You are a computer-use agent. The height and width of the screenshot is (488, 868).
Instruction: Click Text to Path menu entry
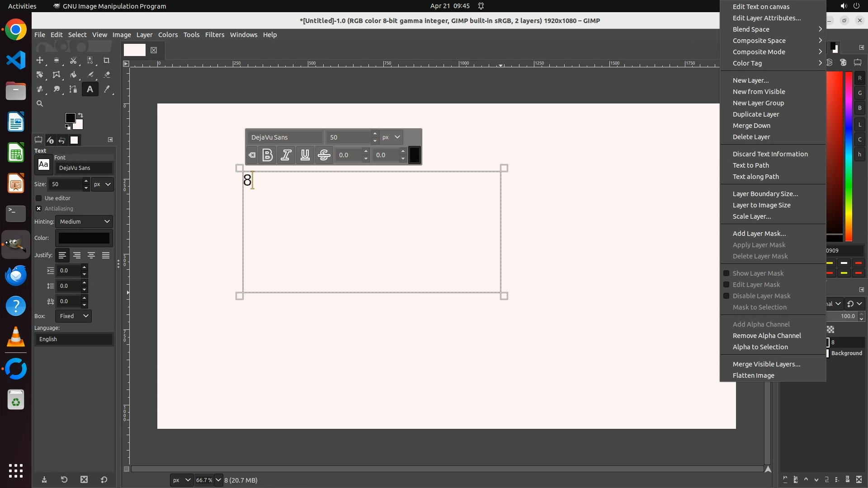pyautogui.click(x=750, y=165)
